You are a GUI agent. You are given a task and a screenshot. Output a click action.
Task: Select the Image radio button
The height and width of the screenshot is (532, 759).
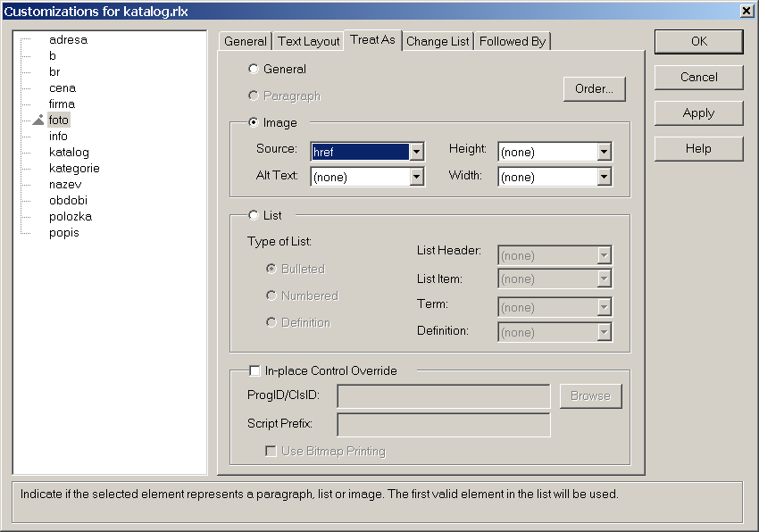click(254, 122)
